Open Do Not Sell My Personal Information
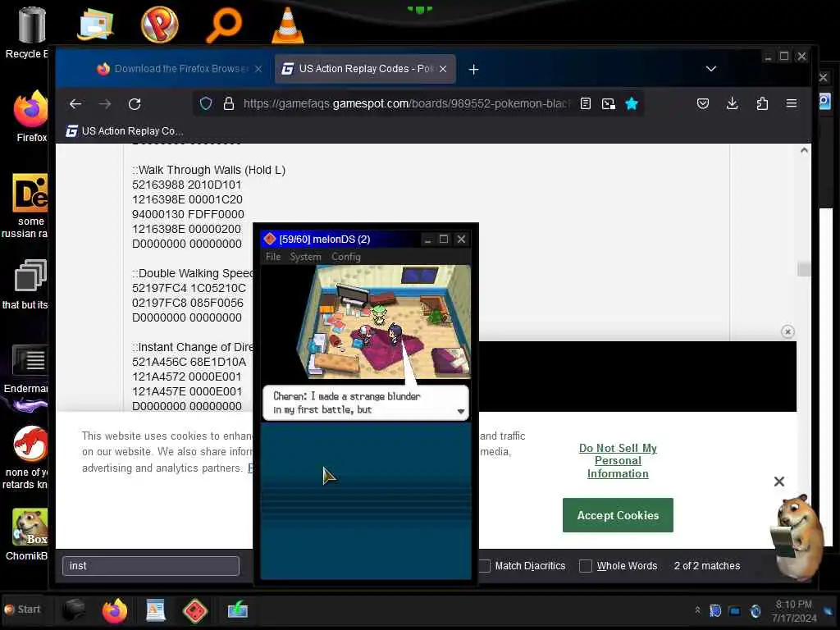 coord(618,461)
